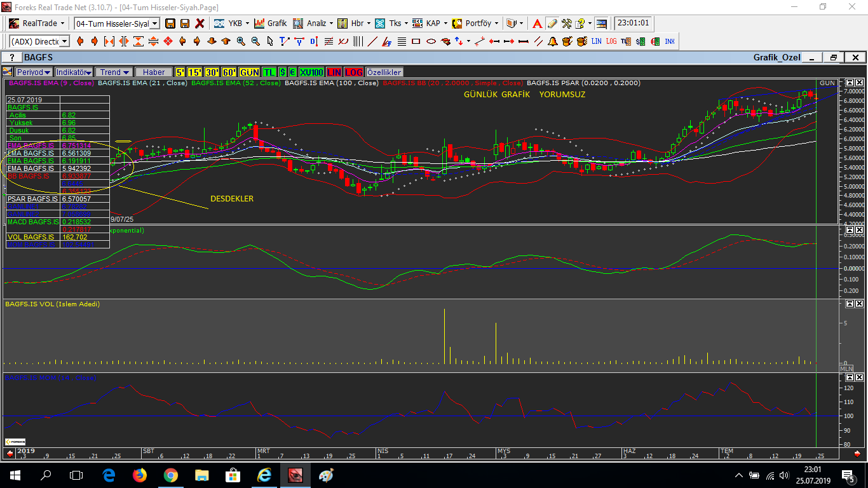Open the YKB dropdown menu
Image resolution: width=868 pixels, height=488 pixels.
tap(231, 24)
